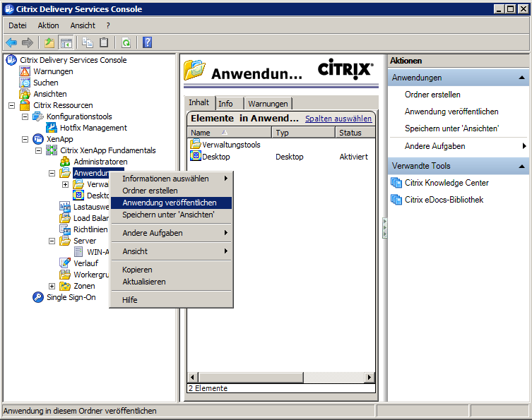Click the Desktop application icon in list
532x420 pixels.
point(196,156)
